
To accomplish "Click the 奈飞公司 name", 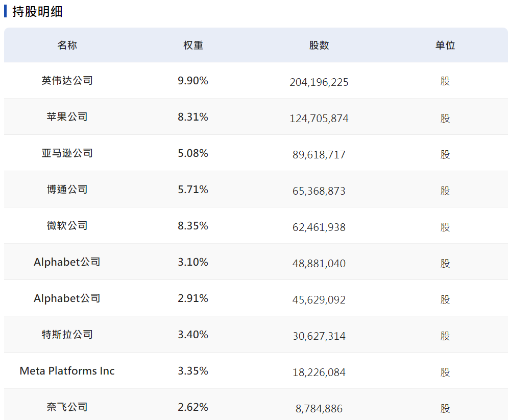I will point(67,407).
